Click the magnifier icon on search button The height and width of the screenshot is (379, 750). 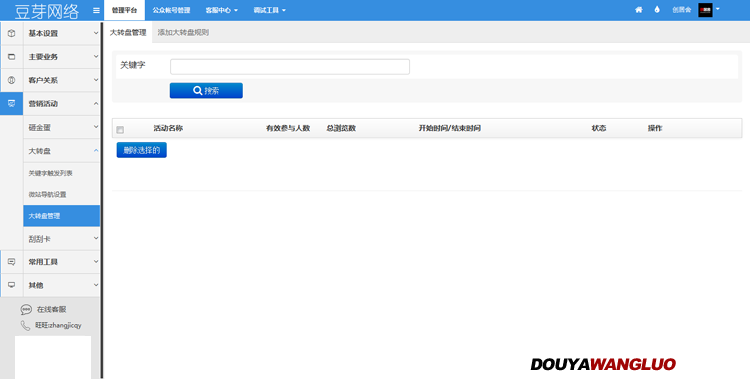198,90
